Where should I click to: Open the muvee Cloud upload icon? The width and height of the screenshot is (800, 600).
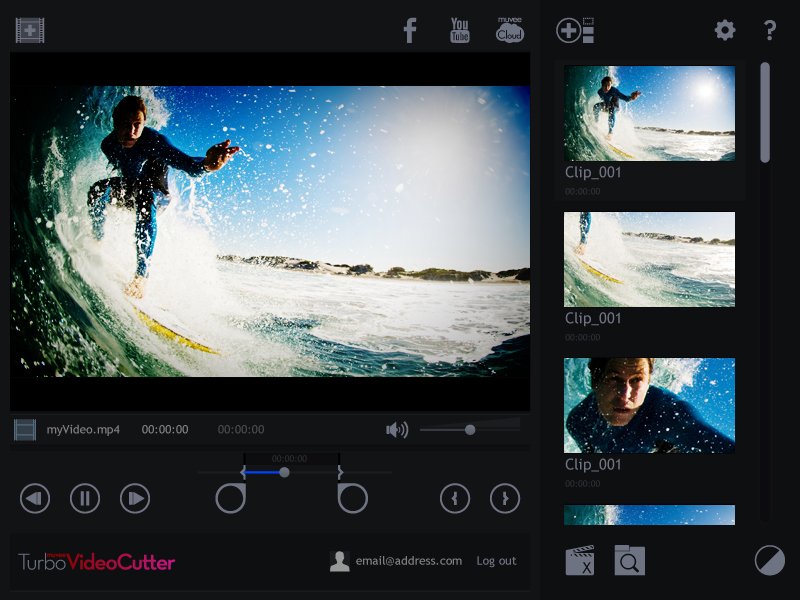pos(510,30)
